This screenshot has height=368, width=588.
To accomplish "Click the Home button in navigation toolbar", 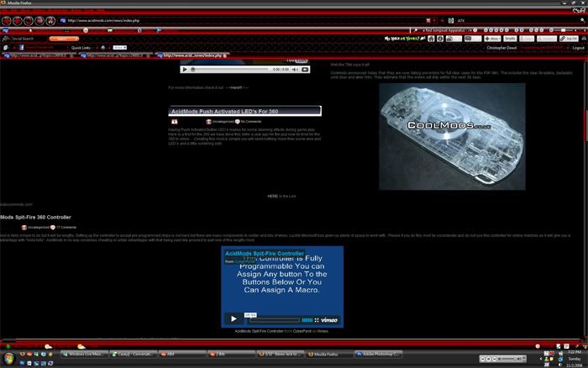I will click(50, 21).
